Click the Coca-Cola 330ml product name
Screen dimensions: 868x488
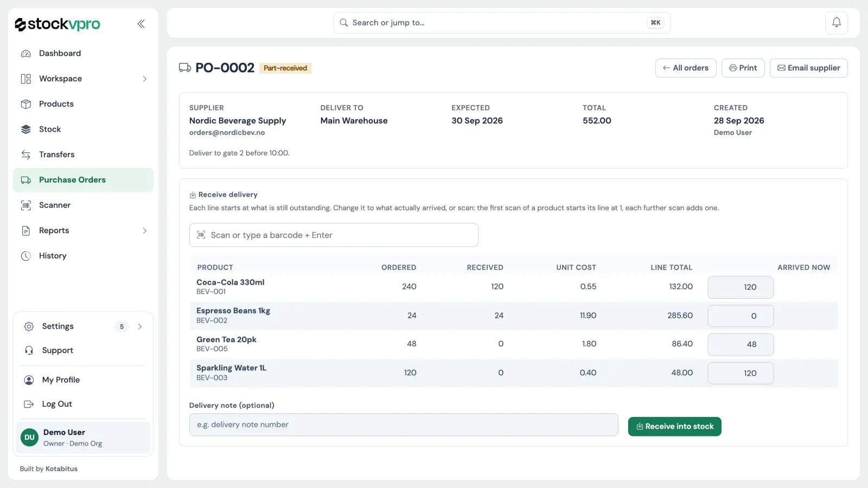click(x=231, y=282)
